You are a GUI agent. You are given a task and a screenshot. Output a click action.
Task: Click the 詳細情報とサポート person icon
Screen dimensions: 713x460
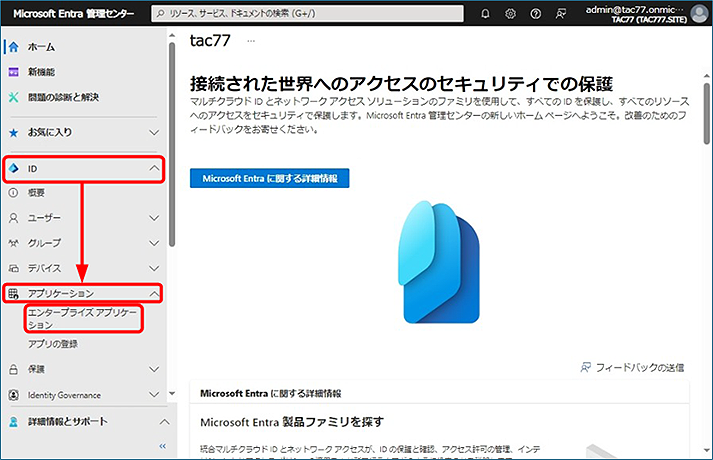pyautogui.click(x=14, y=422)
